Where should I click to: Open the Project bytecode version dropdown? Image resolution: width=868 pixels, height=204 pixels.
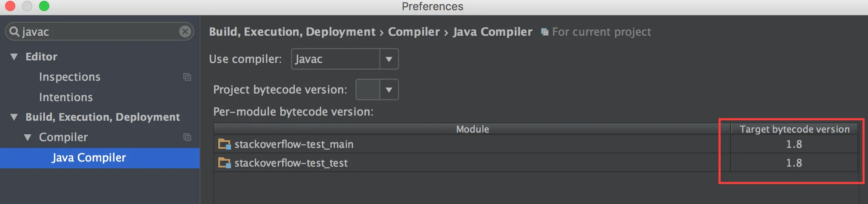click(x=389, y=90)
